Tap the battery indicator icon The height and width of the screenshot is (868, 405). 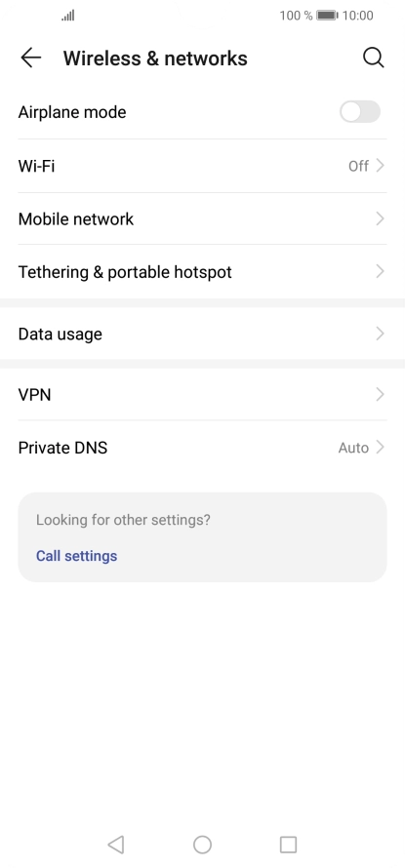coord(327,16)
